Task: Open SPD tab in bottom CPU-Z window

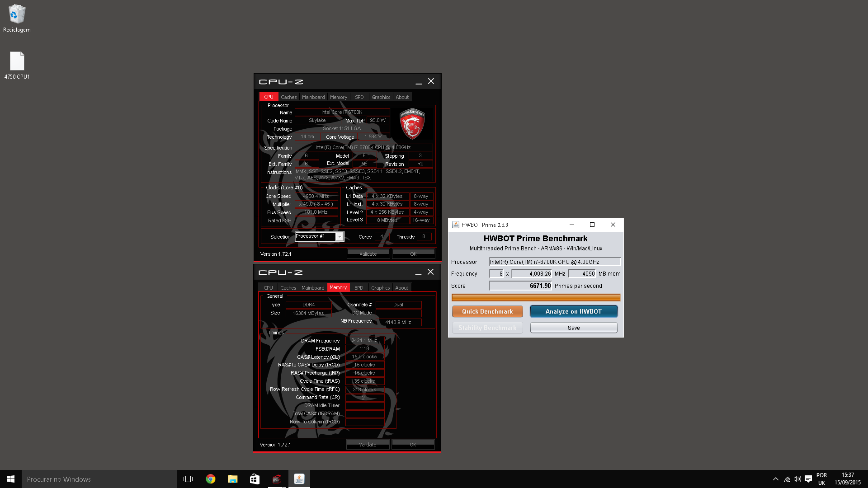Action: pyautogui.click(x=359, y=288)
